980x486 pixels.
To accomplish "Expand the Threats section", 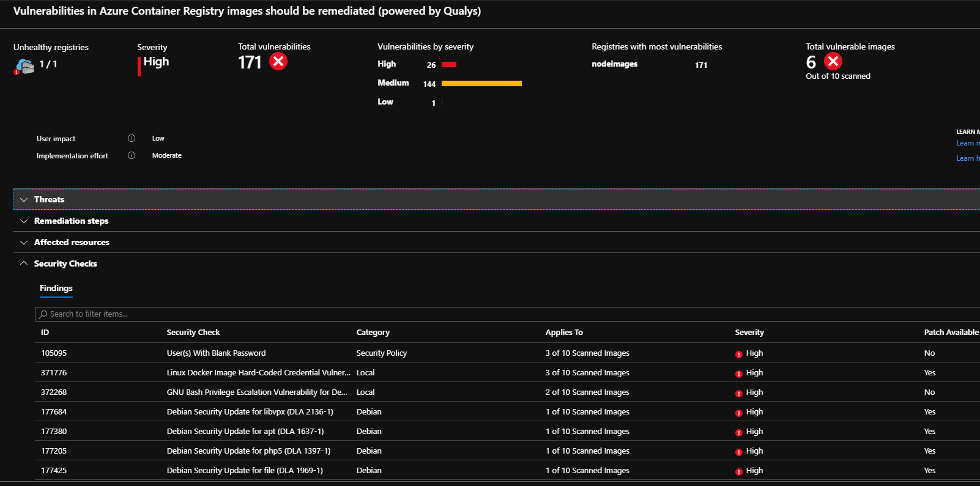I will click(x=497, y=199).
